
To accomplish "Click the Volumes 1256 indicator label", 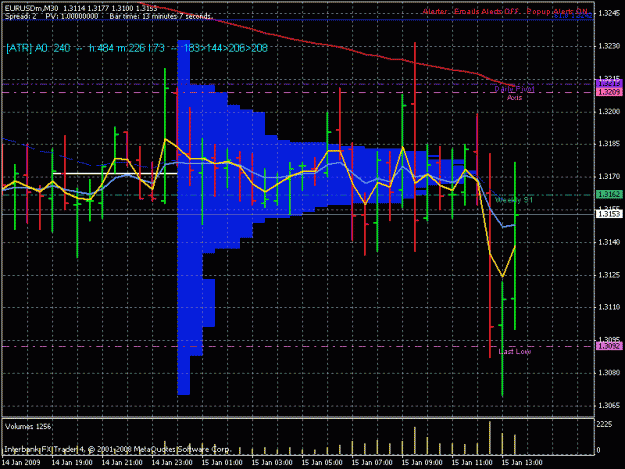I will (x=28, y=427).
